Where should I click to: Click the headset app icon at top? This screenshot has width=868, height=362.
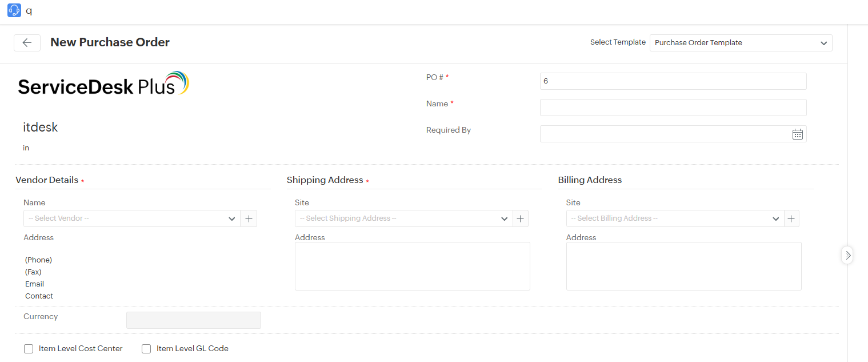point(14,10)
